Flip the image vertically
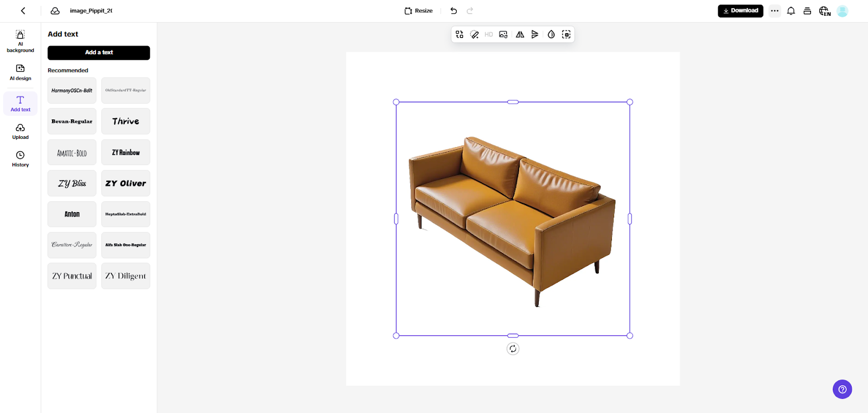868x413 pixels. [535, 34]
